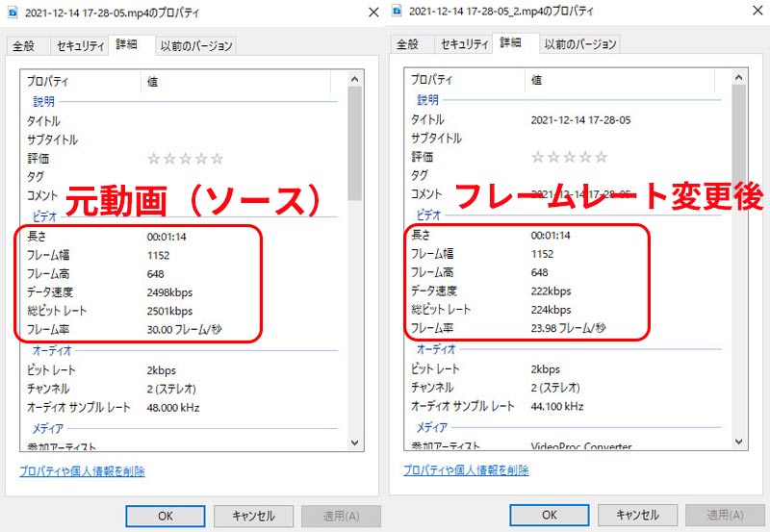The width and height of the screenshot is (770, 532).
Task: Open 全般 tab in left window
Action: 23,46
